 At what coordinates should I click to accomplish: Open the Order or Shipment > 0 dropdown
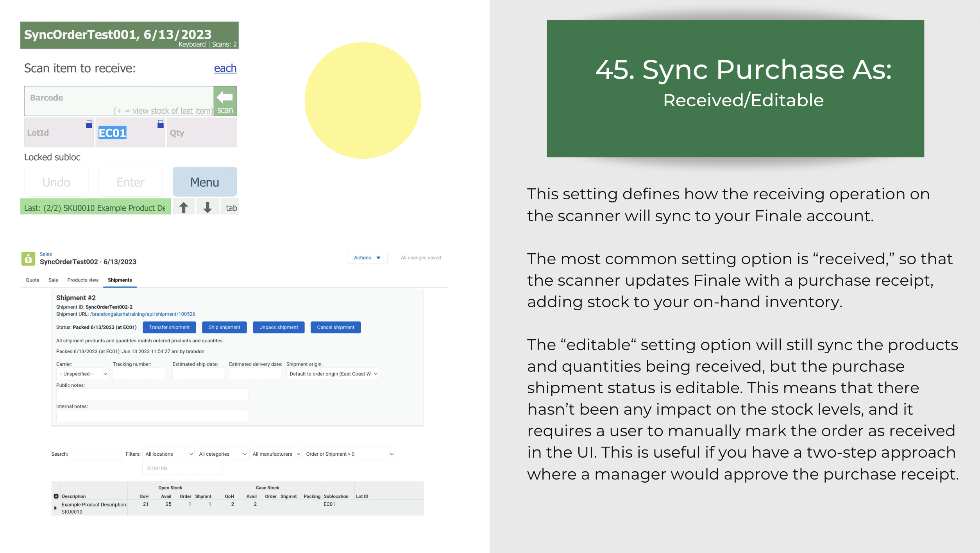(x=349, y=454)
